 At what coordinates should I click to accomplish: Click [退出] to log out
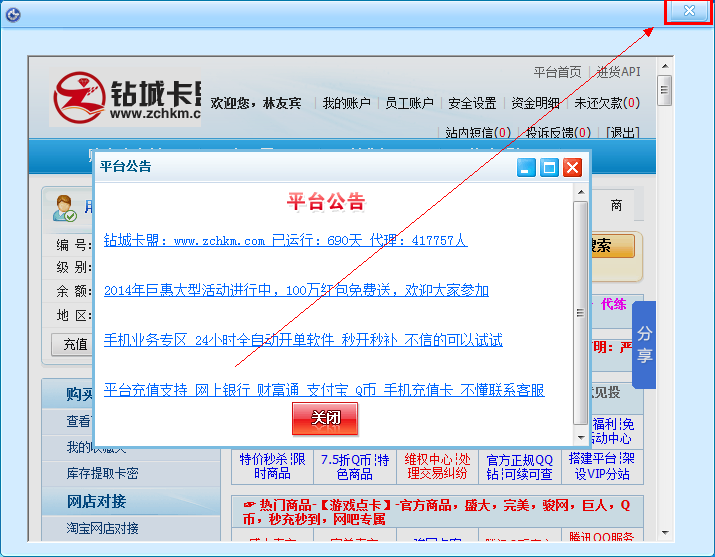622,133
